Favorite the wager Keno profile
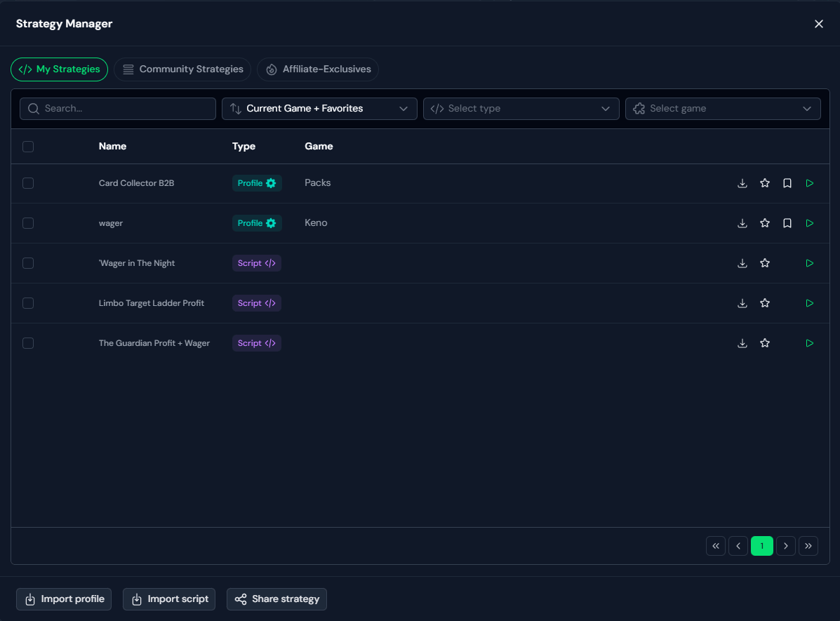This screenshot has width=840, height=621. 764,223
